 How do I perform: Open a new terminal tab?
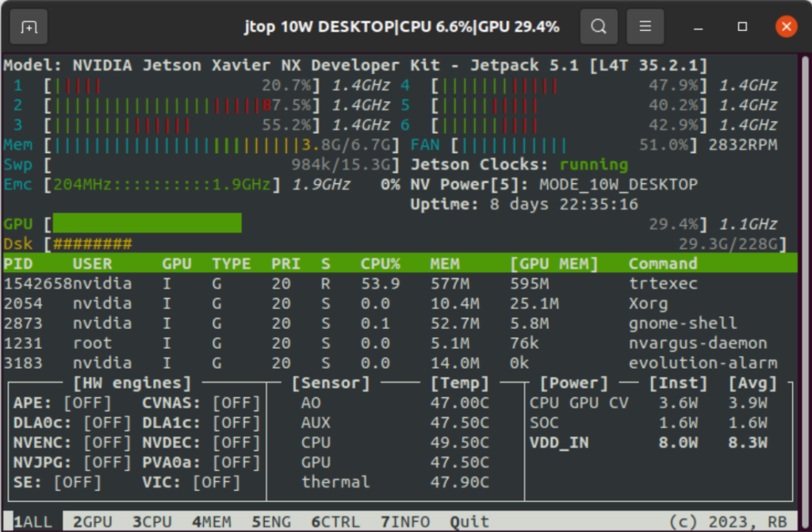coord(28,26)
